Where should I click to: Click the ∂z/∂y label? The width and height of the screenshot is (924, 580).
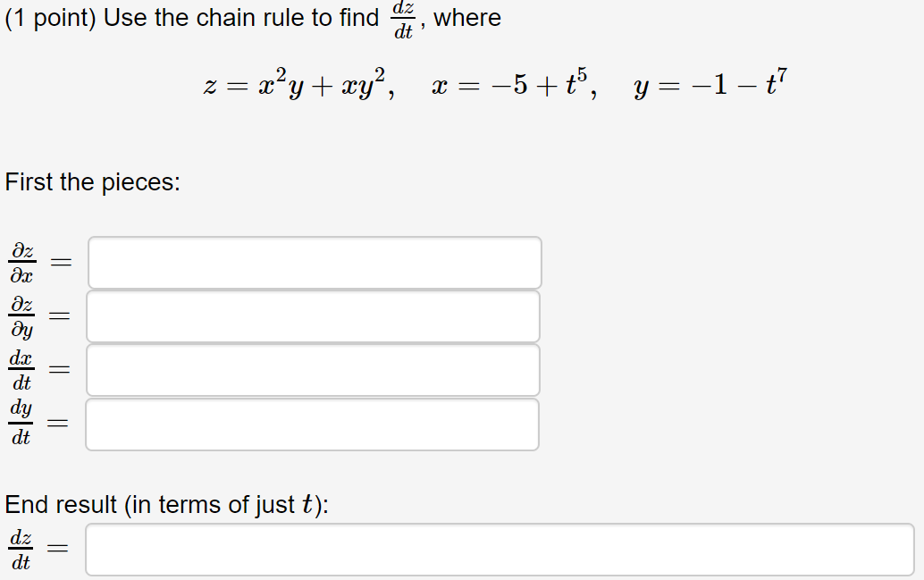(21, 315)
